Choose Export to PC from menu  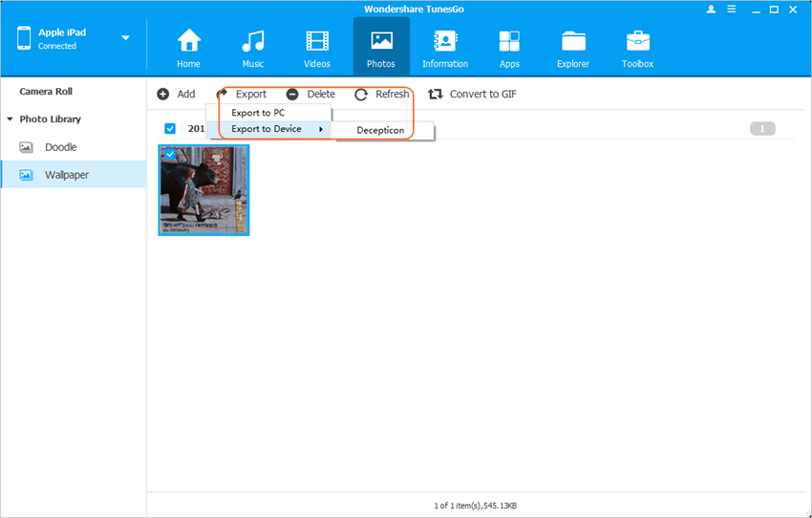258,113
